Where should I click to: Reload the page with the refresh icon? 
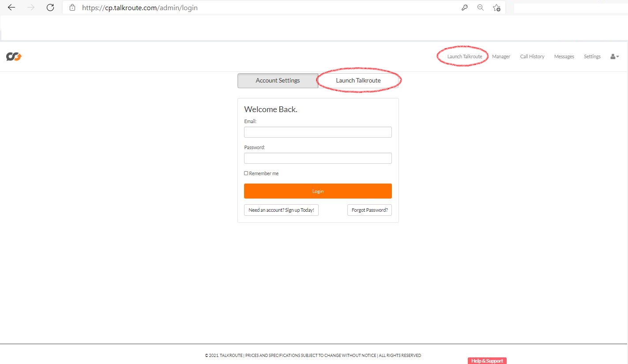pyautogui.click(x=50, y=8)
